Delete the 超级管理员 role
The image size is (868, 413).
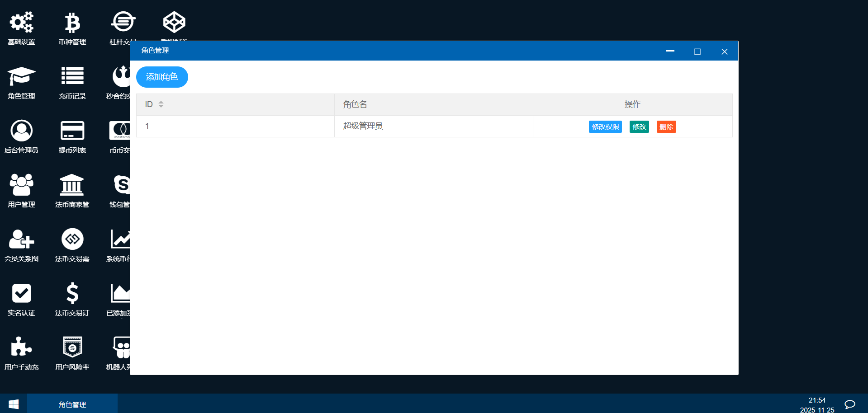coord(666,127)
